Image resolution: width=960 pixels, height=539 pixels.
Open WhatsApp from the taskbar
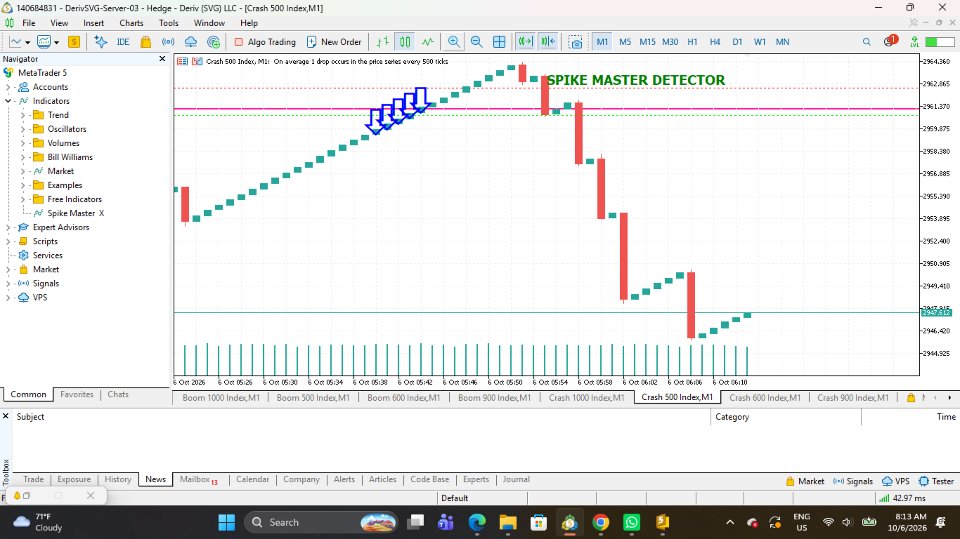pyautogui.click(x=631, y=522)
